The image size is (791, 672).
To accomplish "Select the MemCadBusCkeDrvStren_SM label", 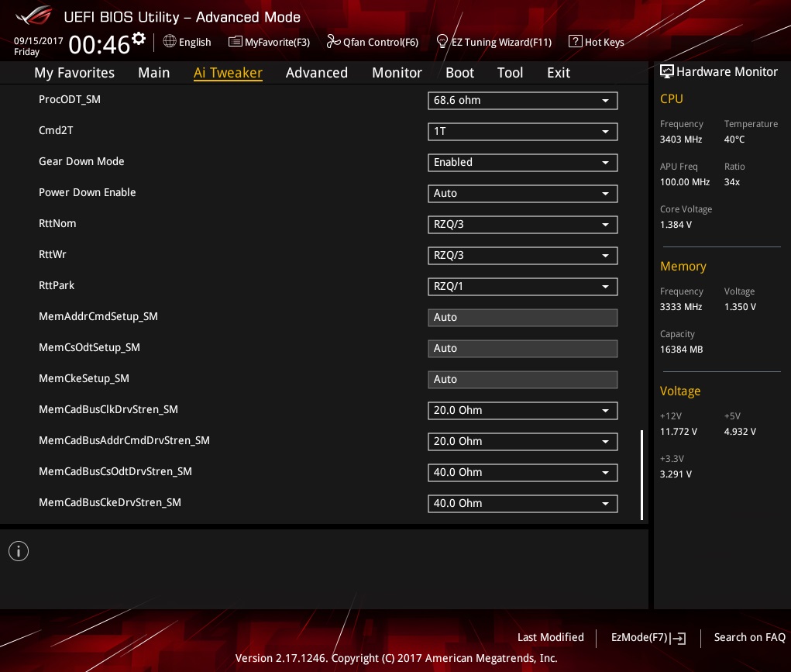I will point(110,502).
